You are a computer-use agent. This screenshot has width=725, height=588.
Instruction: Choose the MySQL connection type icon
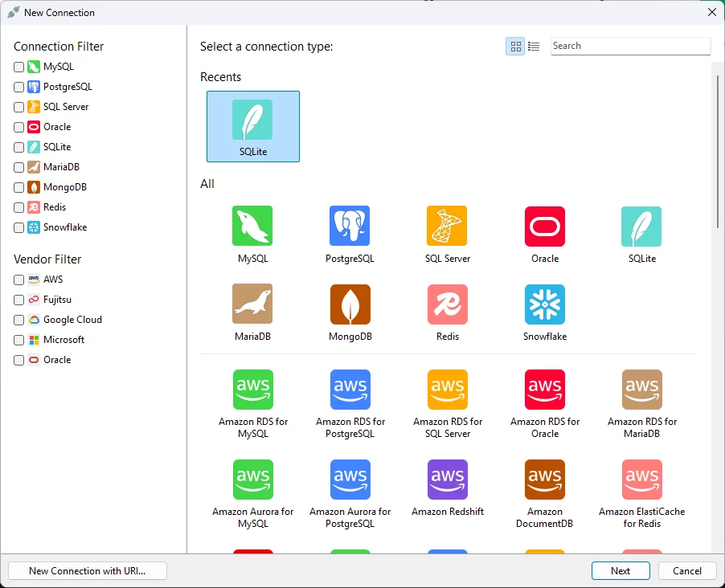[x=252, y=226]
